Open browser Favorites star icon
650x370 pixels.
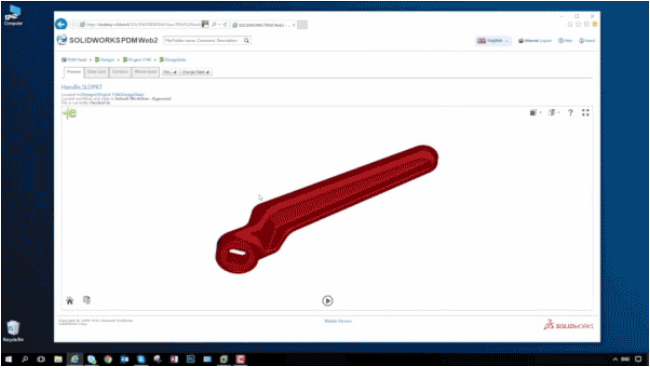tap(578, 24)
